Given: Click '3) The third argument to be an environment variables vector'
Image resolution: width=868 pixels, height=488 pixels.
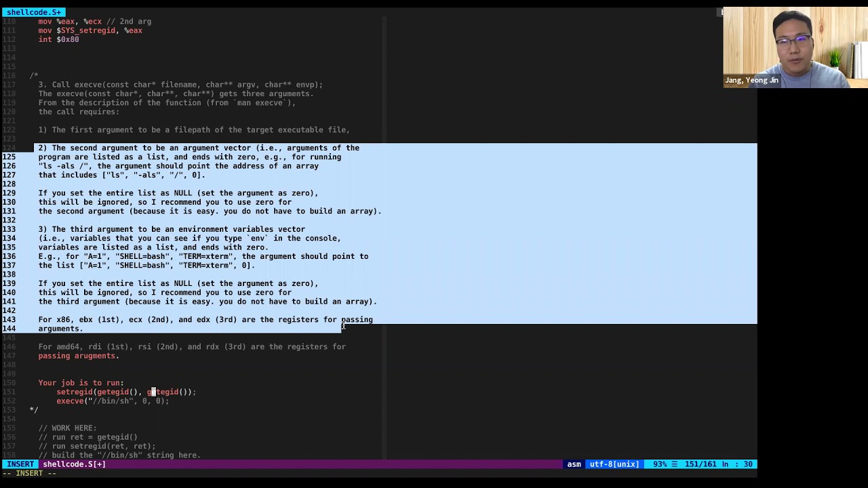Looking at the screenshot, I should tap(172, 229).
